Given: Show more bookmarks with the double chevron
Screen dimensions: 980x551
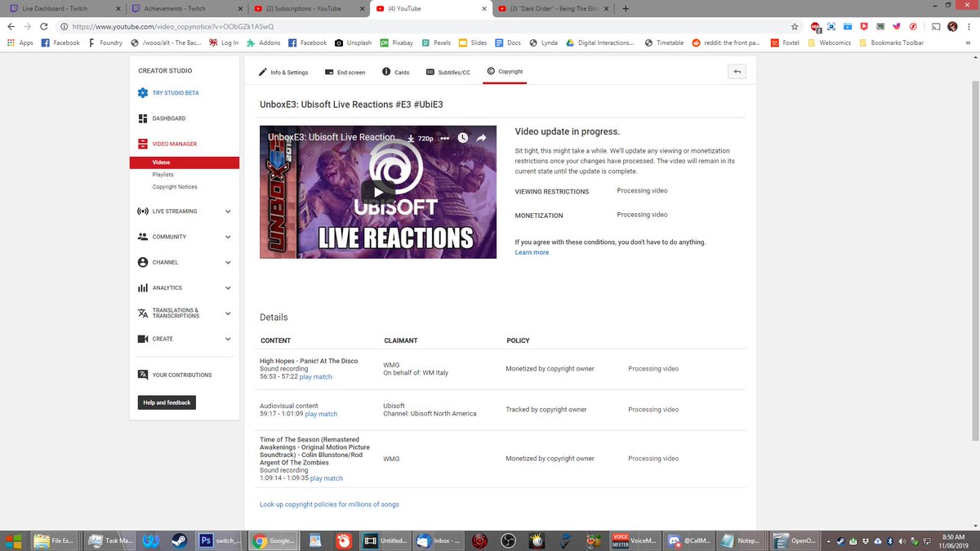Looking at the screenshot, I should coord(969,42).
